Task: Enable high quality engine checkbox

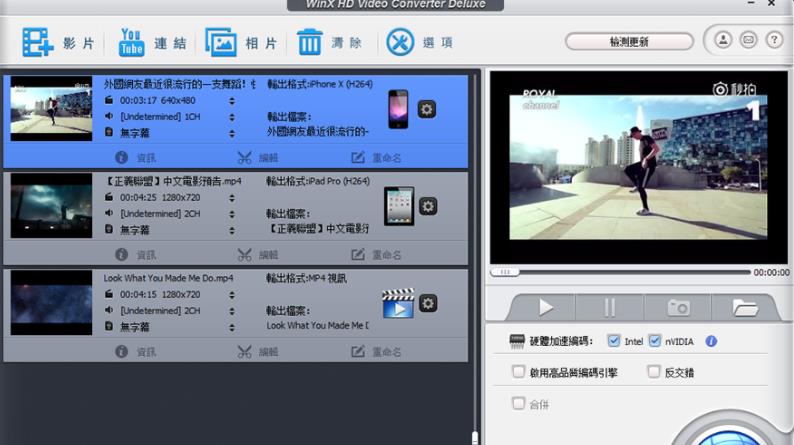Action: tap(518, 372)
